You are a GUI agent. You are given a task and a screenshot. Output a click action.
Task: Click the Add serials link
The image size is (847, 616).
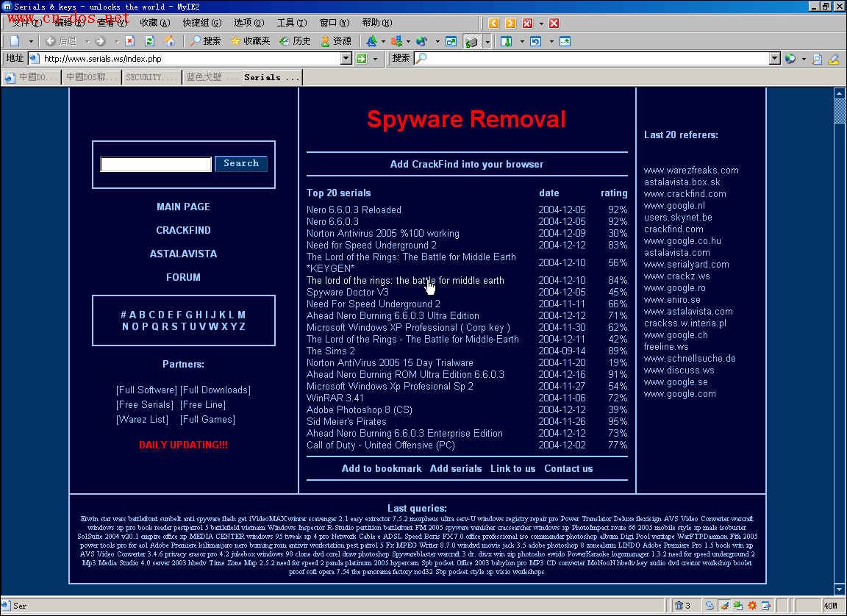coord(456,468)
